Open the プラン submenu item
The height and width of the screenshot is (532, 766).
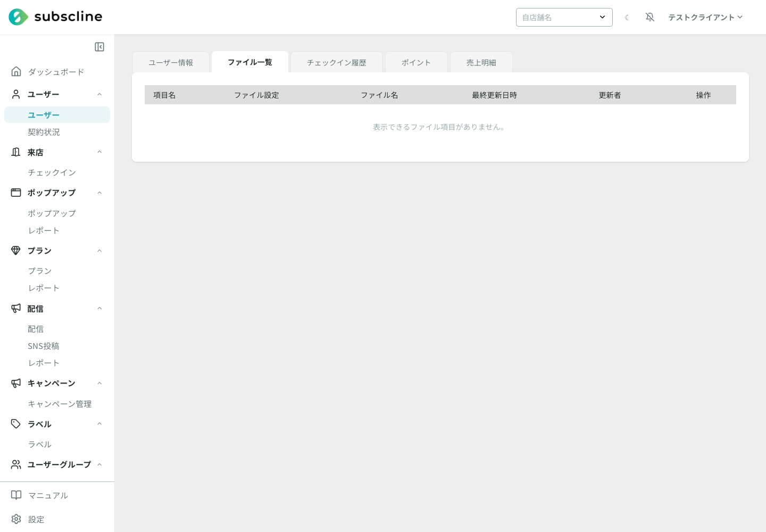pyautogui.click(x=40, y=271)
